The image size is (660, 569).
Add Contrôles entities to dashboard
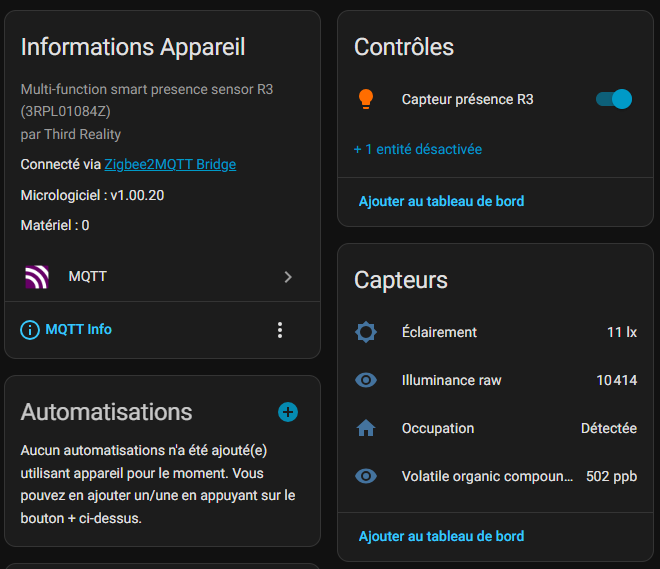[441, 201]
